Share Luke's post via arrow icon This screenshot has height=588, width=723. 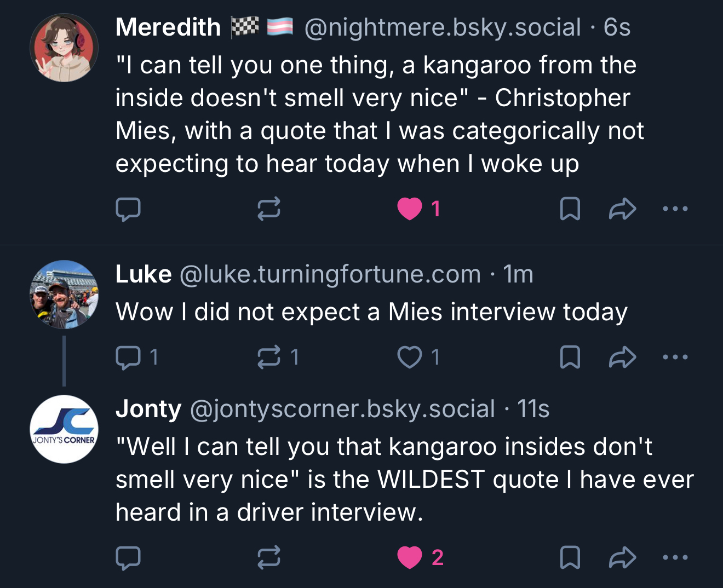(622, 358)
